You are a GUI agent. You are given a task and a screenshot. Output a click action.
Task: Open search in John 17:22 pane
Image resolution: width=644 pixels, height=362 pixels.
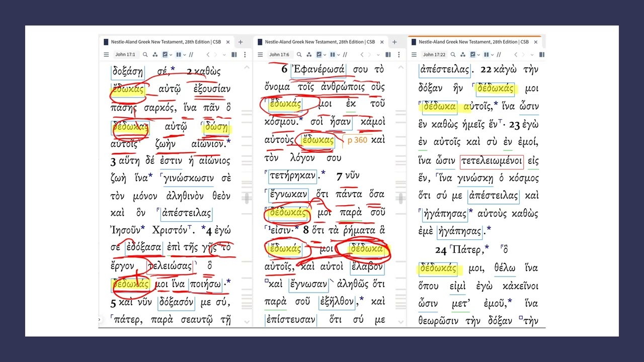453,54
